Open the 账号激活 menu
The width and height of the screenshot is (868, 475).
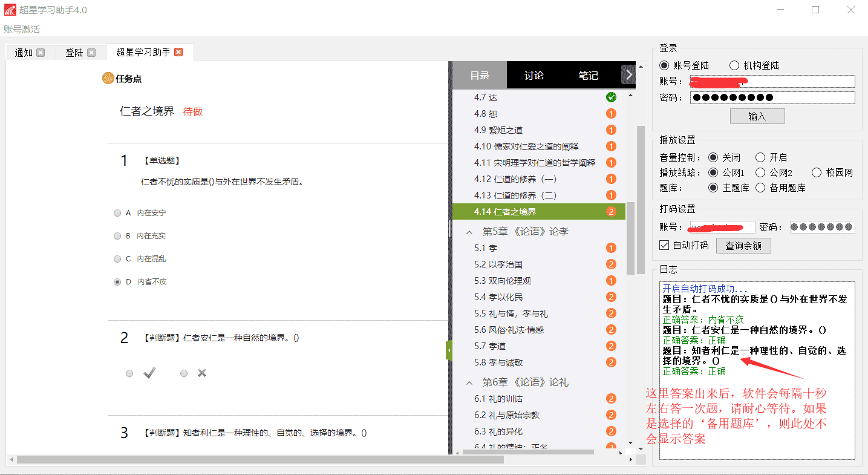pyautogui.click(x=22, y=29)
